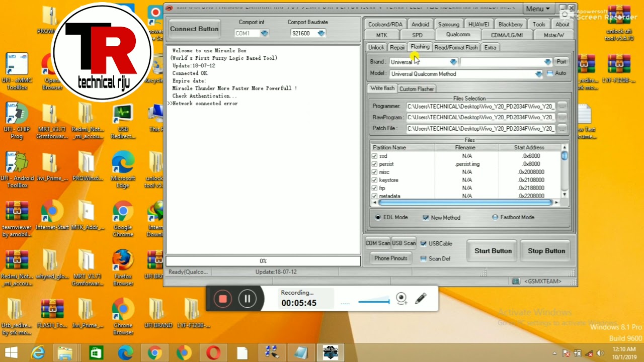The image size is (644, 362).
Task: Select the Chrone Browser desktop shortcut
Action: coord(123,317)
